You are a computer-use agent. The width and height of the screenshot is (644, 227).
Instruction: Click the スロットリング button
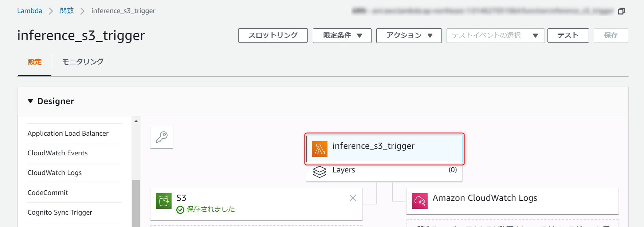tap(273, 36)
